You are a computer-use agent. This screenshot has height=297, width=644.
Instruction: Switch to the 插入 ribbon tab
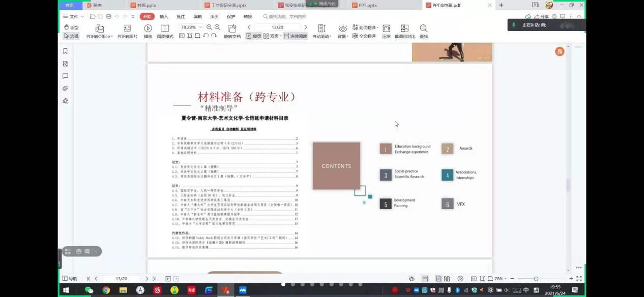click(164, 17)
